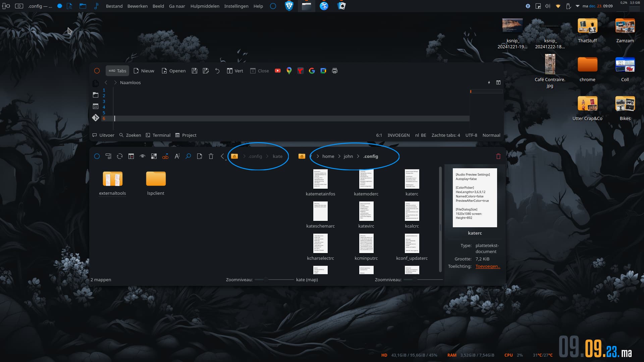
Task: Select the externaltools folder
Action: pyautogui.click(x=112, y=183)
